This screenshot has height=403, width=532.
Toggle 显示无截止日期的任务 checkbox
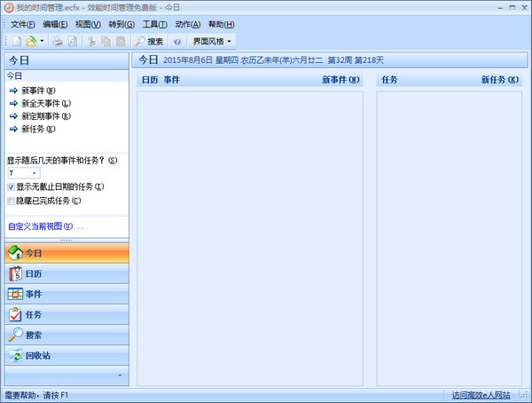pos(11,187)
